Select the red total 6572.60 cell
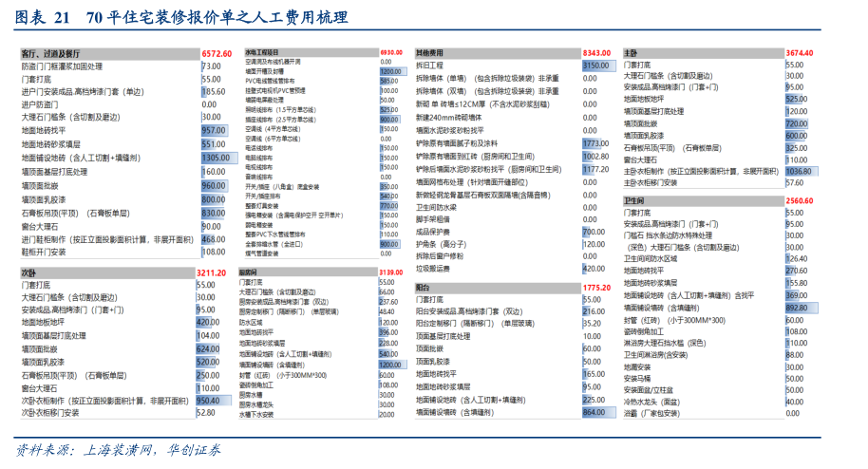Image resolution: width=868 pixels, height=469 pixels. [x=216, y=53]
